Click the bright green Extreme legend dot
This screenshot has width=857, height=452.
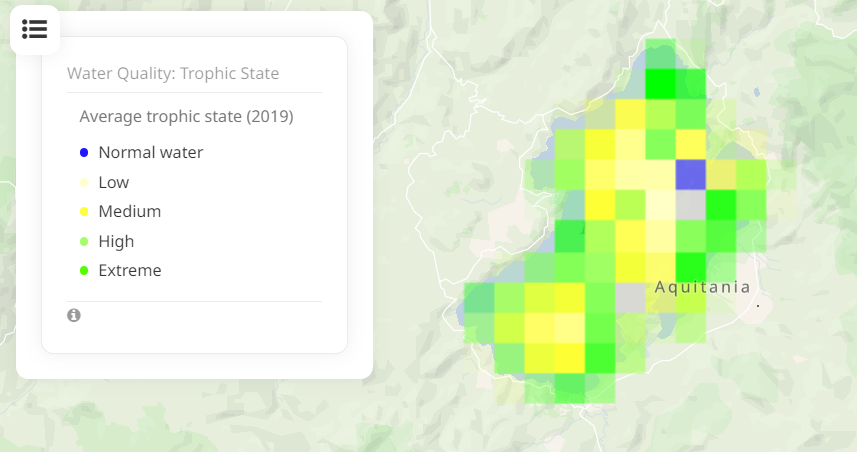[84, 271]
